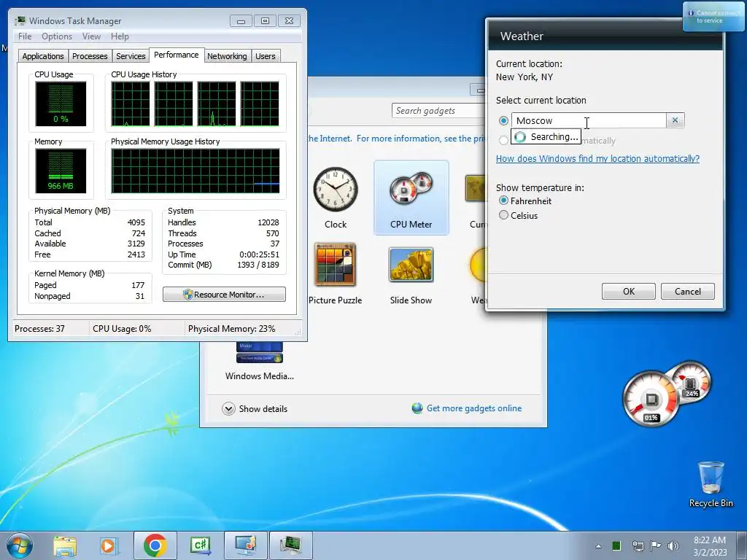Viewport: 747px width, 560px height.
Task: Click the globe icon beside Get more gadgets
Action: [x=417, y=408]
